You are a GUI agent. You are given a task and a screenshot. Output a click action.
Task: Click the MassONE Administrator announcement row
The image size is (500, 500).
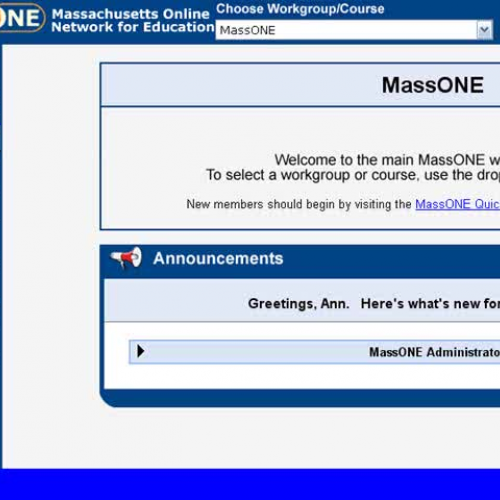(315, 352)
